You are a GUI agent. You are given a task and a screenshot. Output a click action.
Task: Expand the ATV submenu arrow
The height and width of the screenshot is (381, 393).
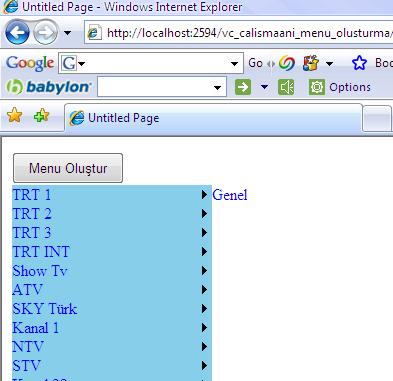click(204, 290)
